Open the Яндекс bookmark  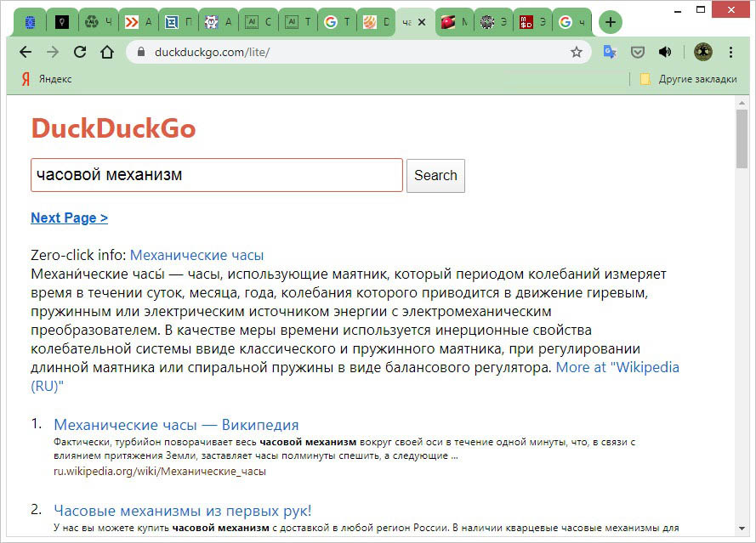pos(47,79)
